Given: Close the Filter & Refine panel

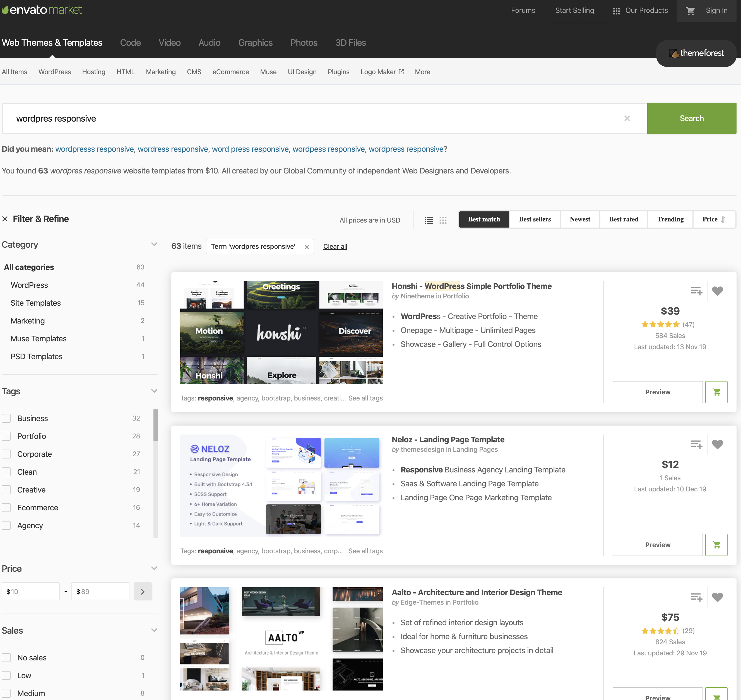Looking at the screenshot, I should point(5,219).
